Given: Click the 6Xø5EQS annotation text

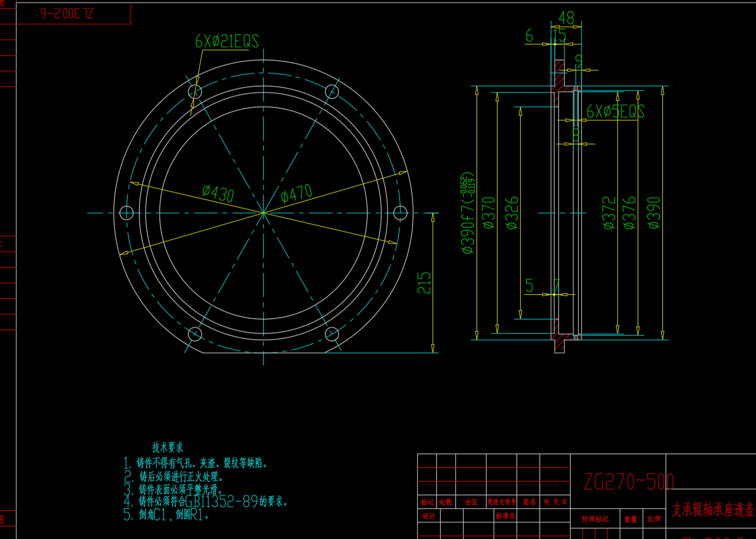Looking at the screenshot, I should coord(615,112).
